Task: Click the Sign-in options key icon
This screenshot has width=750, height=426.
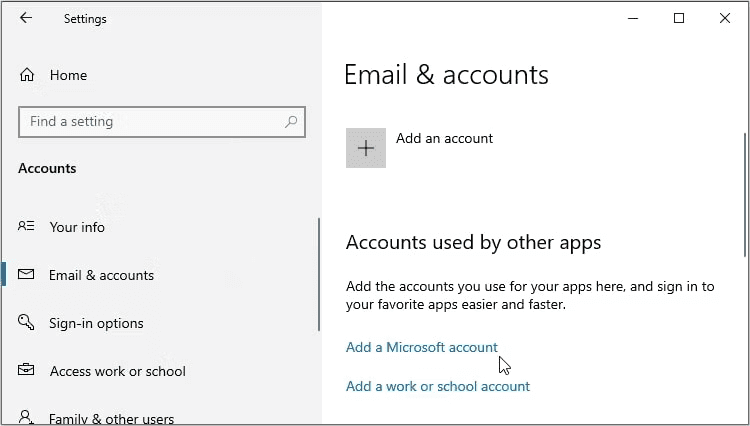Action: click(27, 323)
